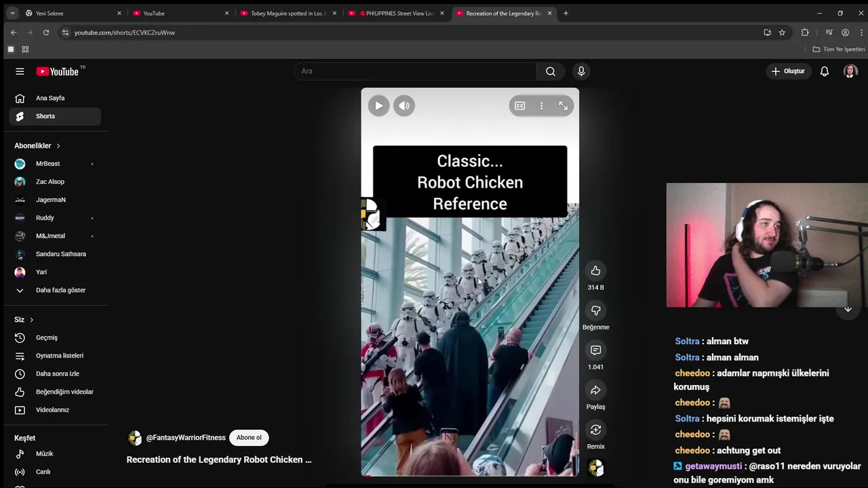Click the Oluştur create button
The height and width of the screenshot is (488, 868).
point(788,71)
